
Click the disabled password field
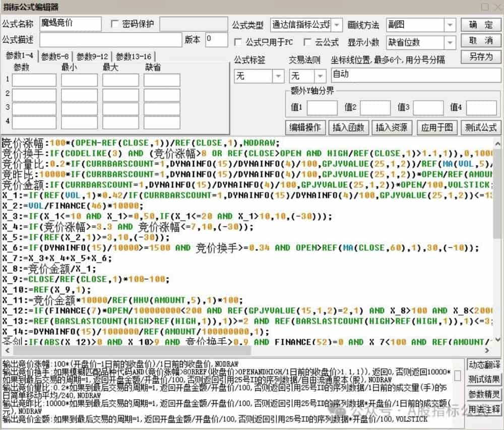click(194, 24)
